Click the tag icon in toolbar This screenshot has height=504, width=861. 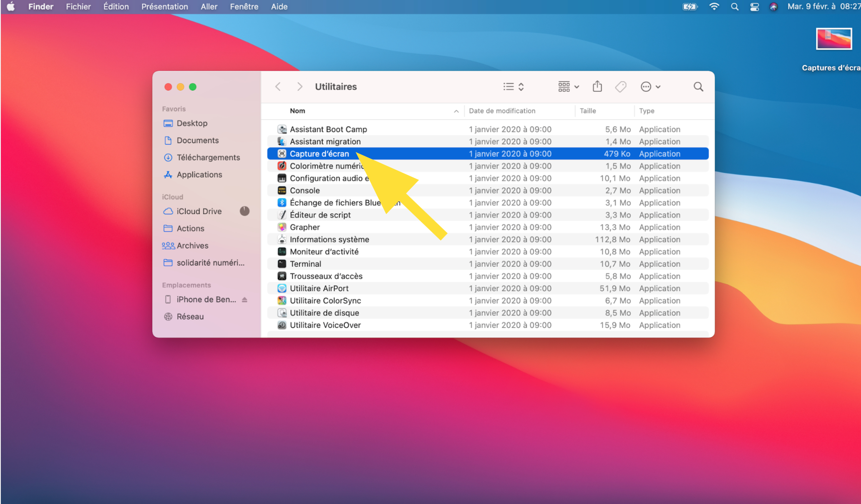pos(621,87)
